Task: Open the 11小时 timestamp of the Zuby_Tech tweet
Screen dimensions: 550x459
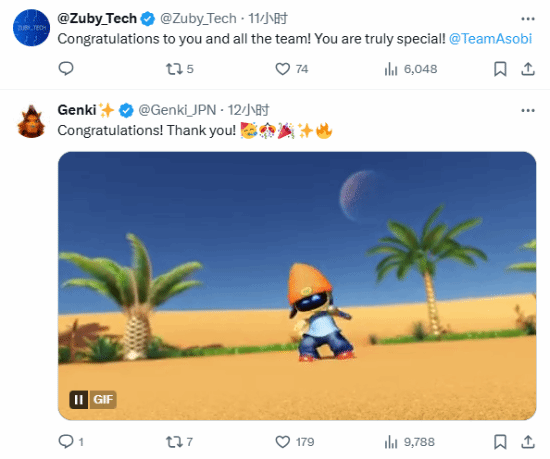Action: (268, 19)
